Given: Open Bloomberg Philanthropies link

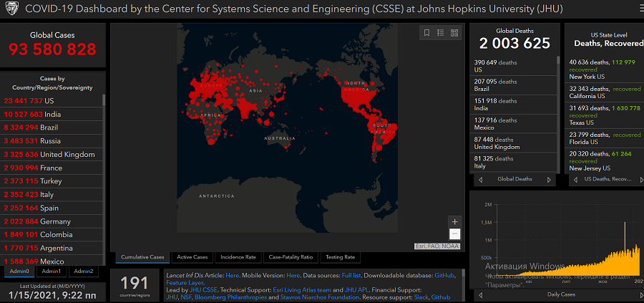Looking at the screenshot, I should tap(231, 297).
